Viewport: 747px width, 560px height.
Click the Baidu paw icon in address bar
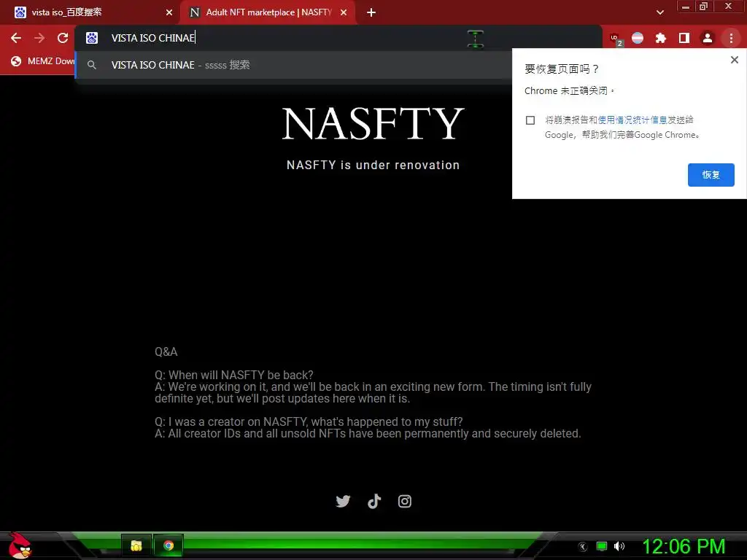click(x=92, y=38)
